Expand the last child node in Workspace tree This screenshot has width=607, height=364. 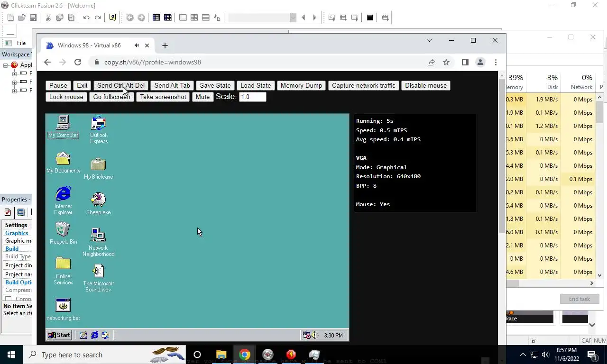(x=15, y=91)
